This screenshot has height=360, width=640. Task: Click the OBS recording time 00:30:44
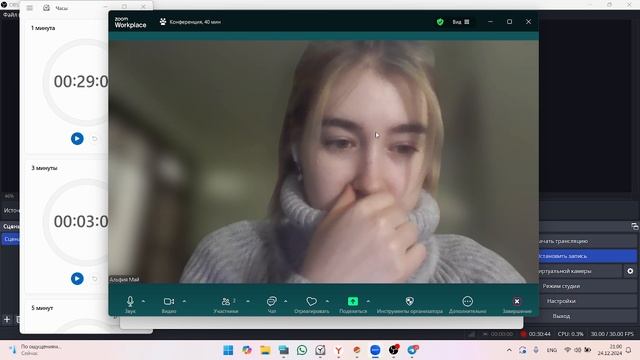click(x=540, y=334)
